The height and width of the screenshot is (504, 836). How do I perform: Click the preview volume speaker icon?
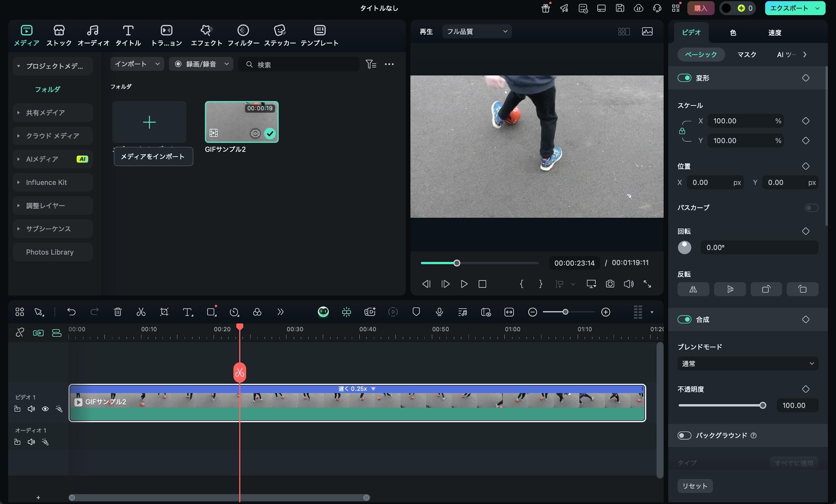(628, 284)
